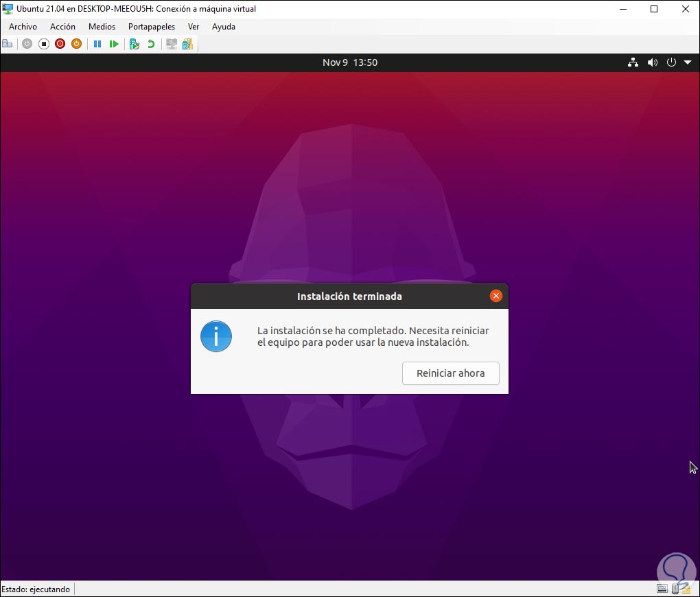The image size is (700, 597).
Task: Open the Medios menu
Action: click(102, 27)
